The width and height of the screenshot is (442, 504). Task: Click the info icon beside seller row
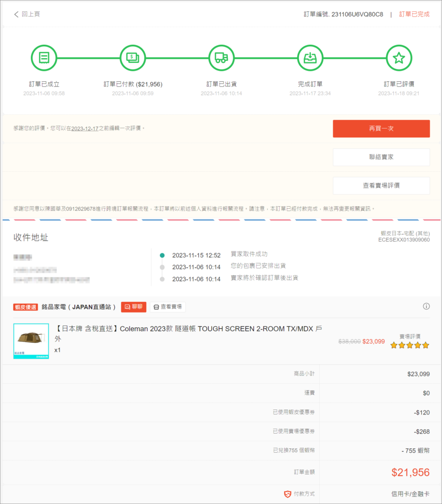click(426, 306)
